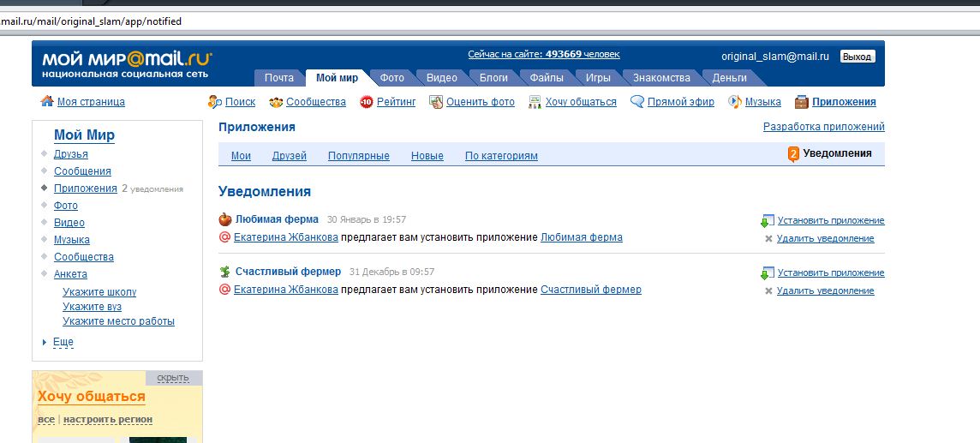Show Друзей applications subtab
Image resolution: width=980 pixels, height=443 pixels.
(x=290, y=156)
